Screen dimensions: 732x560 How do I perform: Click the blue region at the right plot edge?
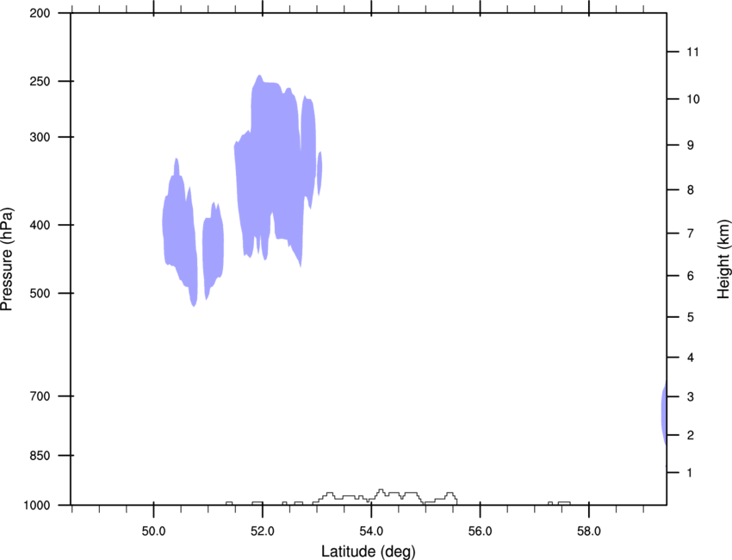click(664, 414)
